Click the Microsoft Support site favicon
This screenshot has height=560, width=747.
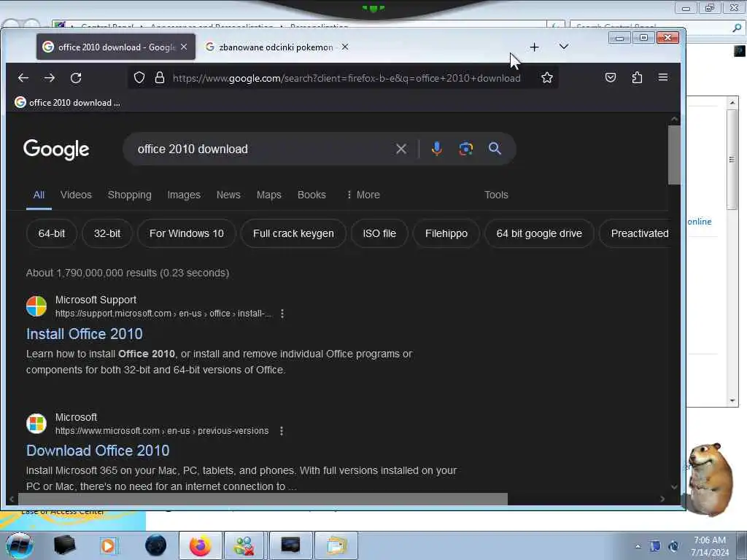pyautogui.click(x=36, y=306)
